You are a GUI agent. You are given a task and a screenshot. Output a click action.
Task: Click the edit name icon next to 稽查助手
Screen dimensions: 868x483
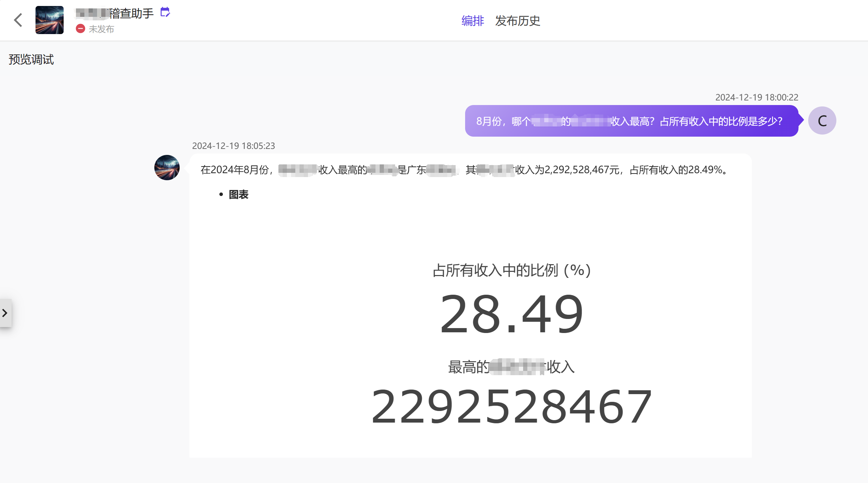pyautogui.click(x=165, y=12)
